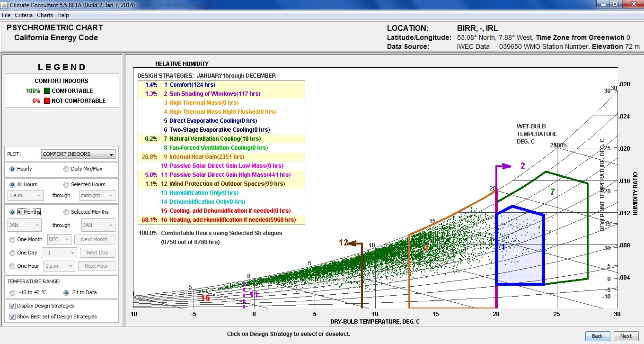This screenshot has height=344, width=644.
Task: Click the Java application icon in title bar
Action: coord(5,5)
